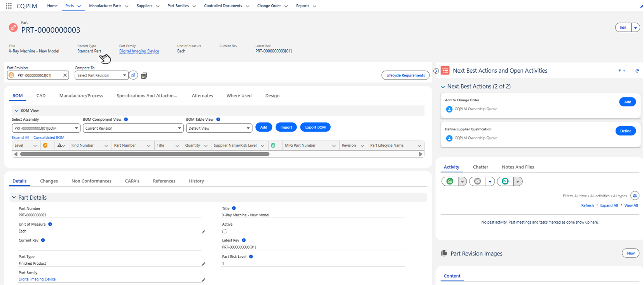
Task: Open activity filter settings gear
Action: click(635, 196)
